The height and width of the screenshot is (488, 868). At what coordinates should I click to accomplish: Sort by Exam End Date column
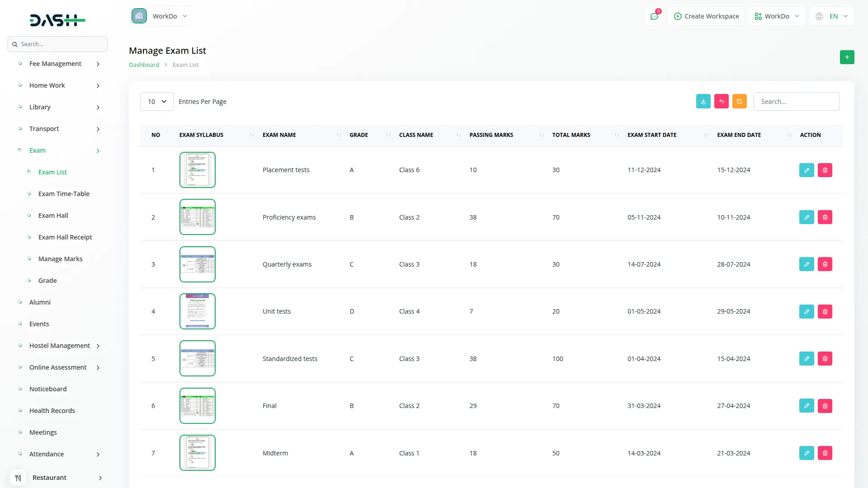(x=789, y=135)
